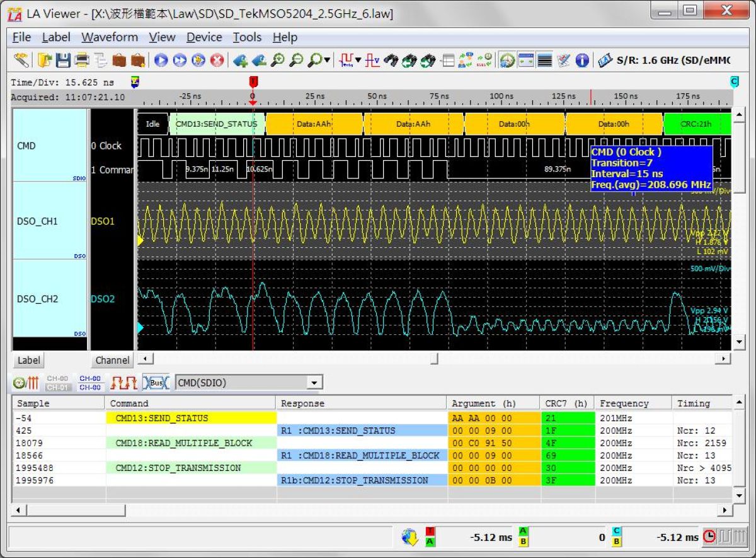Click the Save file floppy disk icon

point(63,61)
